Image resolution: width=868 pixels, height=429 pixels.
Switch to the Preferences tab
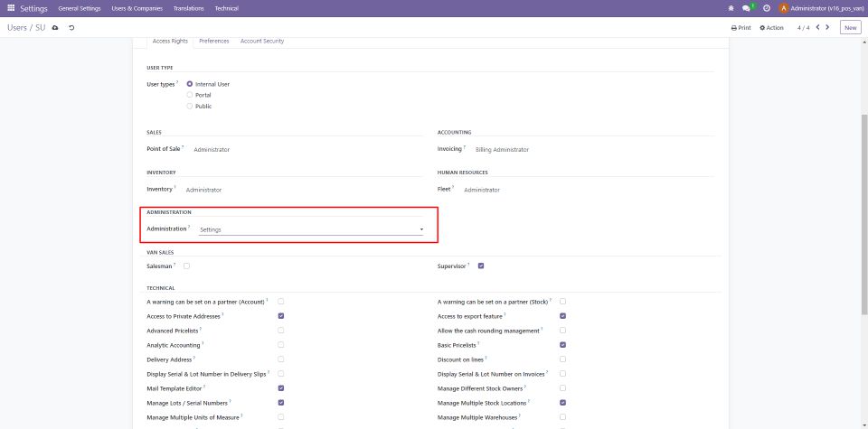(x=213, y=42)
